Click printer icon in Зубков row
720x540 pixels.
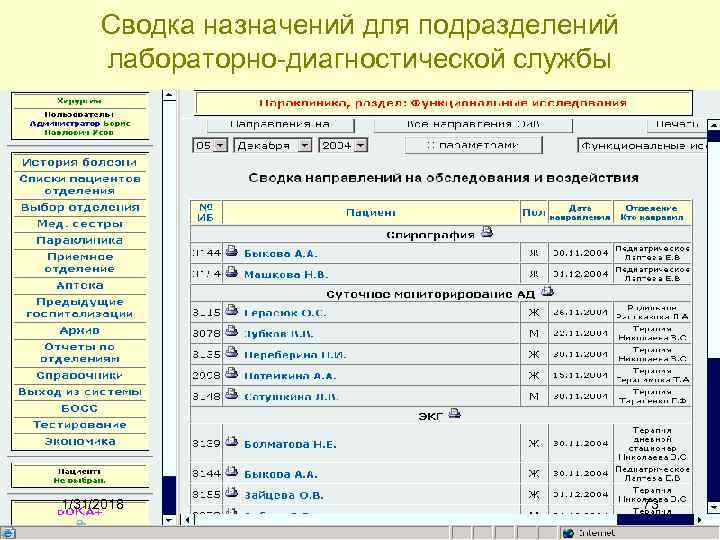coord(232,332)
